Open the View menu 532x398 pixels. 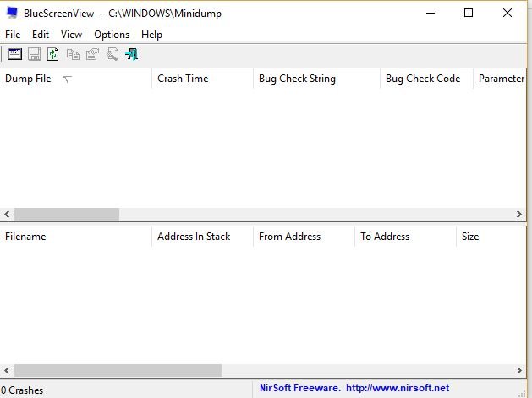pyautogui.click(x=71, y=35)
